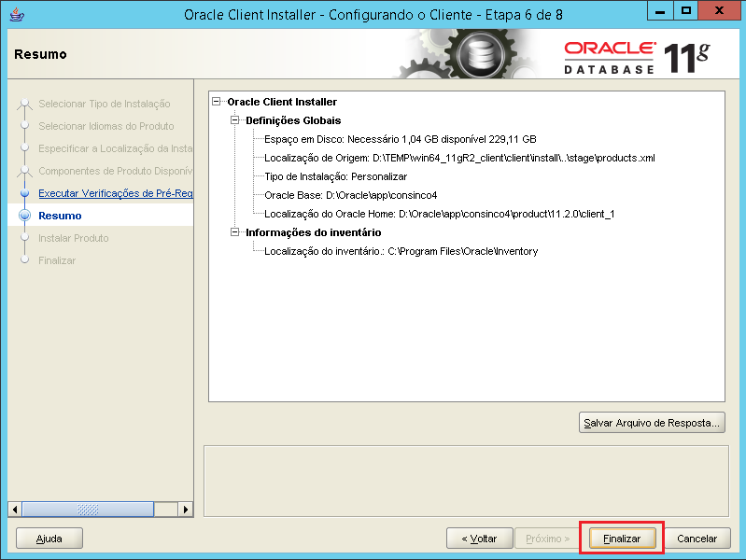This screenshot has height=560, width=746.
Task: Select the Resumo step in the sidebar
Action: tap(60, 216)
